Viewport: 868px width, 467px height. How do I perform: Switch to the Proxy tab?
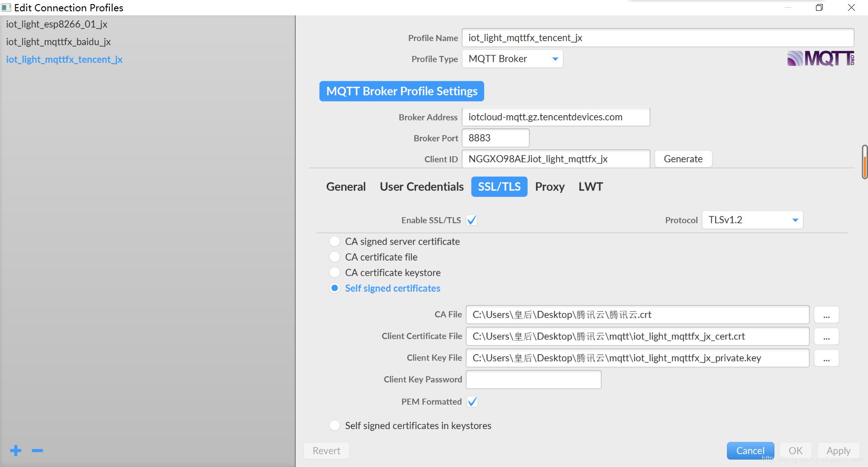click(x=550, y=187)
